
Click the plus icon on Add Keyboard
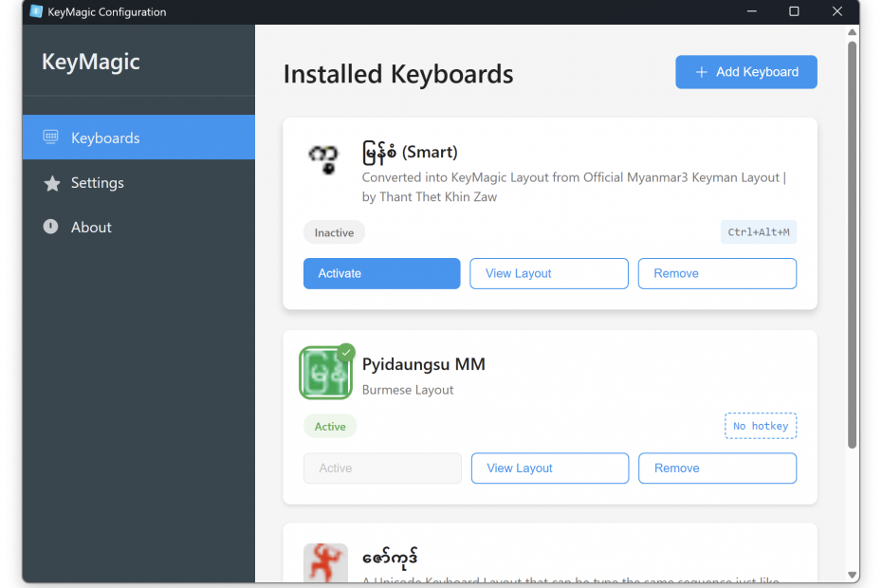click(x=701, y=72)
